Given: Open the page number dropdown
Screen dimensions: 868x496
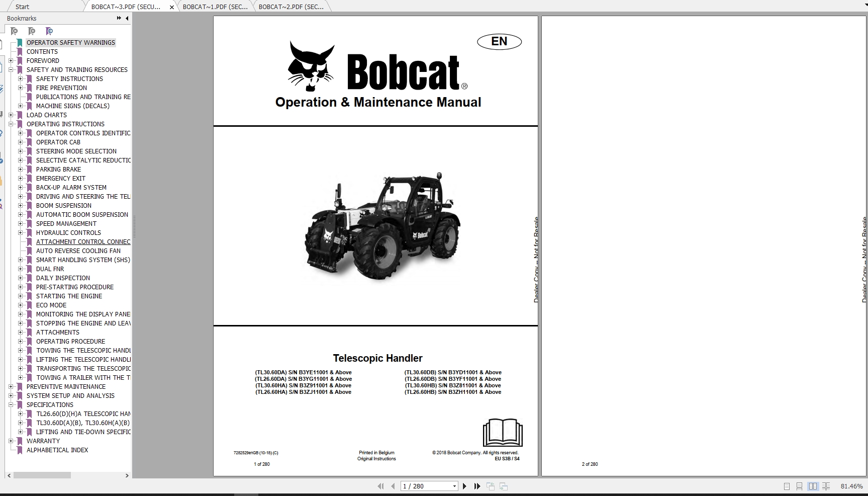Looking at the screenshot, I should pos(451,486).
